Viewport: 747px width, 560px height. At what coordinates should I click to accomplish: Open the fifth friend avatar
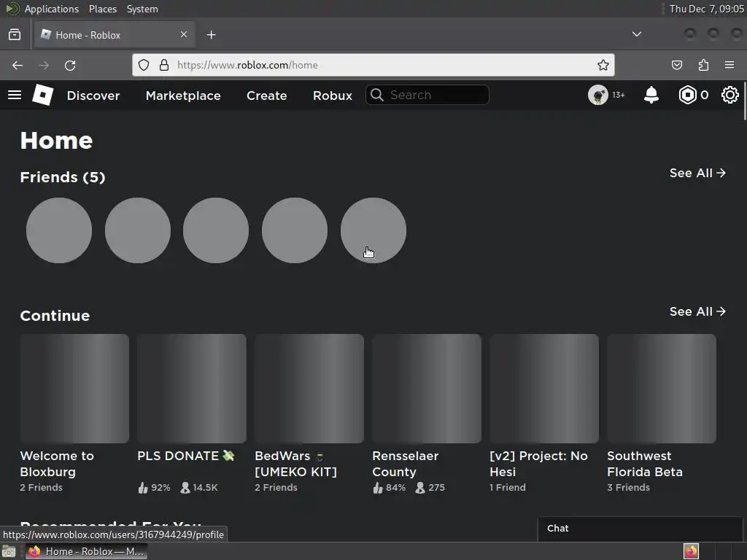point(373,230)
